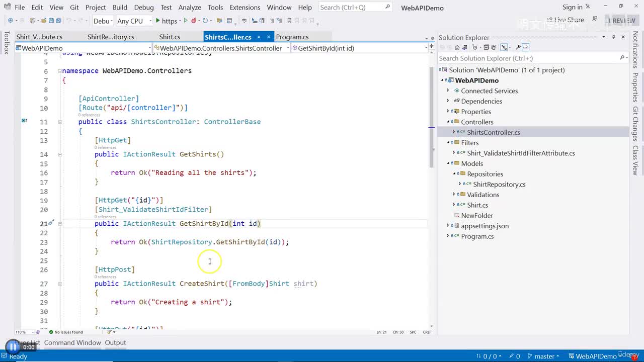Open the Extensions menu
The image size is (644, 362).
[x=245, y=8]
